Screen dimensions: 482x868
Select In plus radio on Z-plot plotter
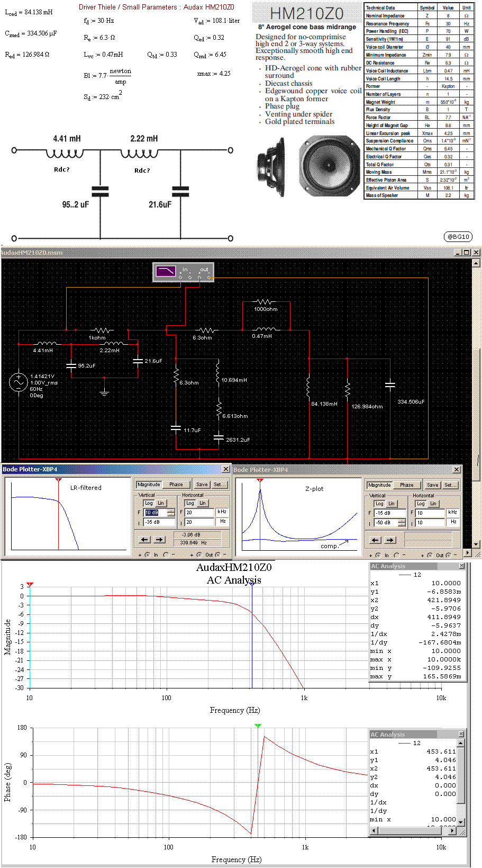(x=378, y=556)
